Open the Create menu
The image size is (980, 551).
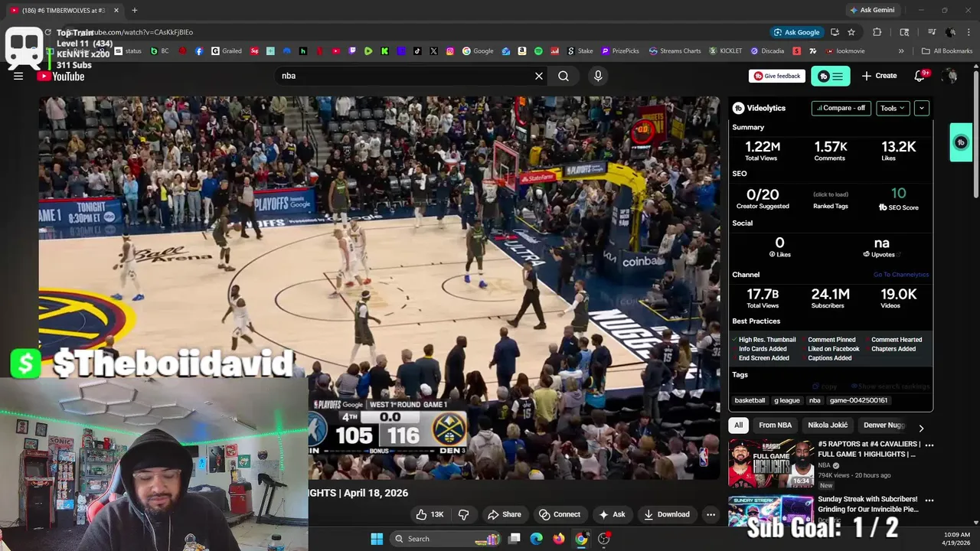coord(879,76)
